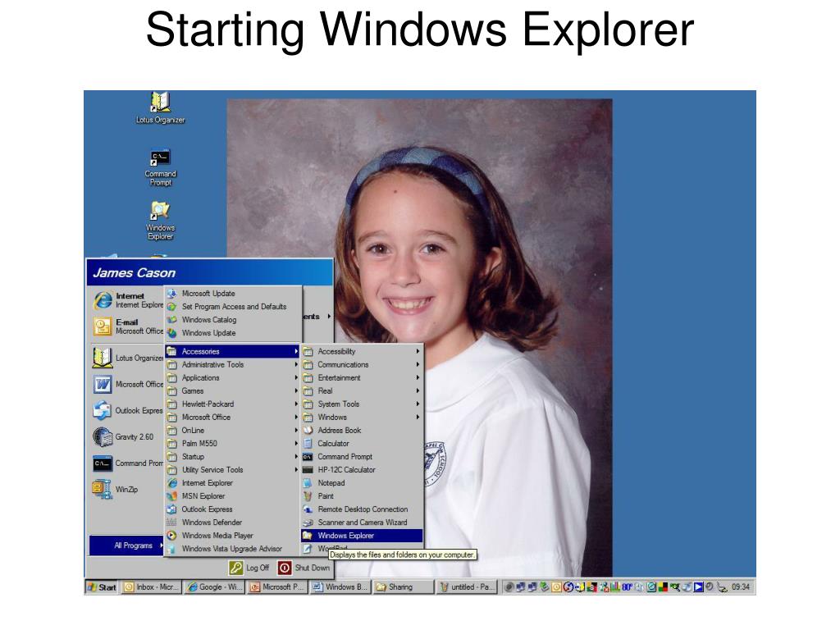This screenshot has width=840, height=630.
Task: Open Lotus Organizer in Start menu recent list
Action: (x=129, y=358)
